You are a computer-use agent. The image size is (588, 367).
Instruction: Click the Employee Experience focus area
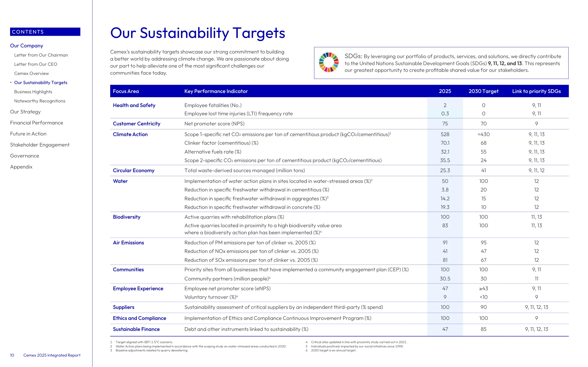click(x=138, y=288)
